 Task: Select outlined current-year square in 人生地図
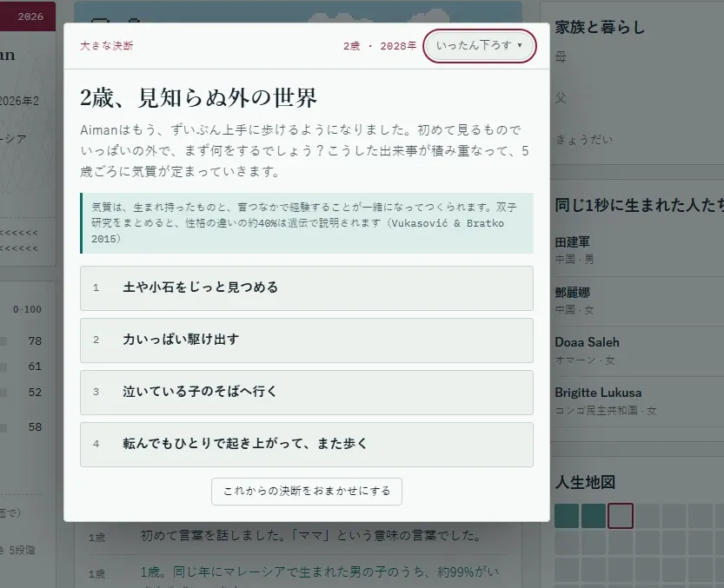pyautogui.click(x=620, y=516)
